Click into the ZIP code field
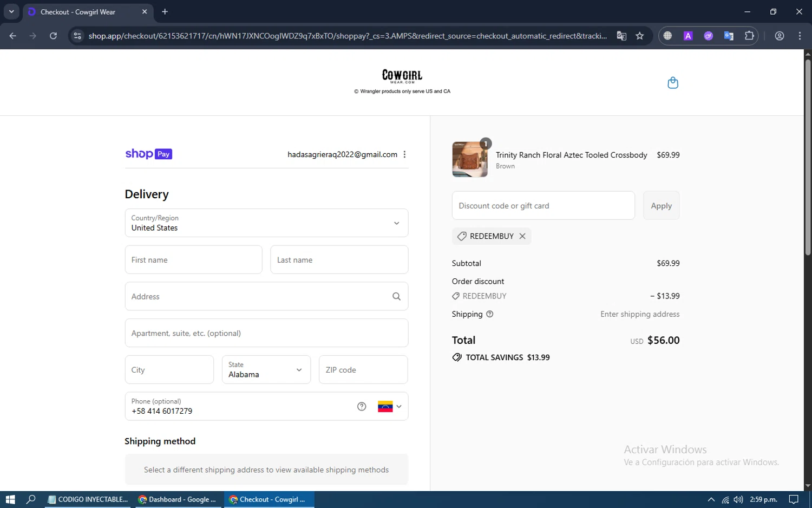 [x=363, y=369]
